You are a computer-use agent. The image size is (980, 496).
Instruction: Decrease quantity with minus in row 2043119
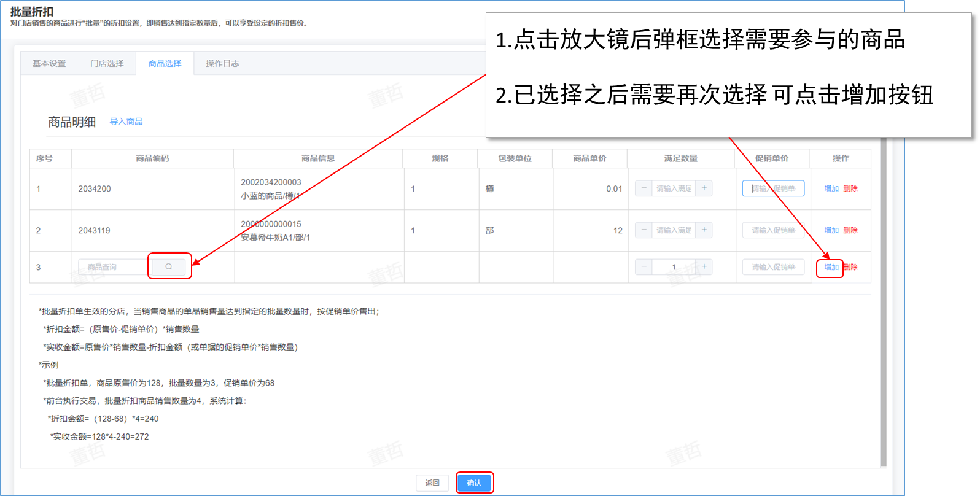(x=644, y=230)
